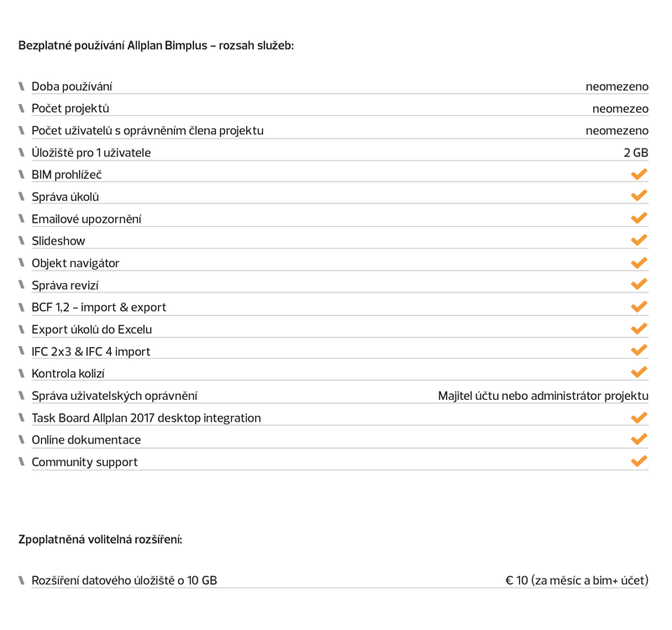Viewport: 672px width, 630px height.
Task: Click the BCF 1,2 – import & export label
Action: pyautogui.click(x=98, y=307)
